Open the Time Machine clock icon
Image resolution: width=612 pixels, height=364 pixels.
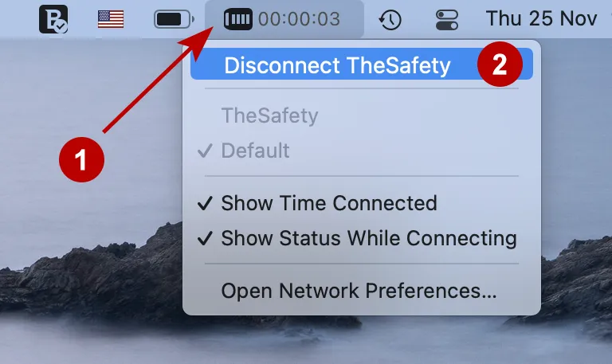coord(390,19)
